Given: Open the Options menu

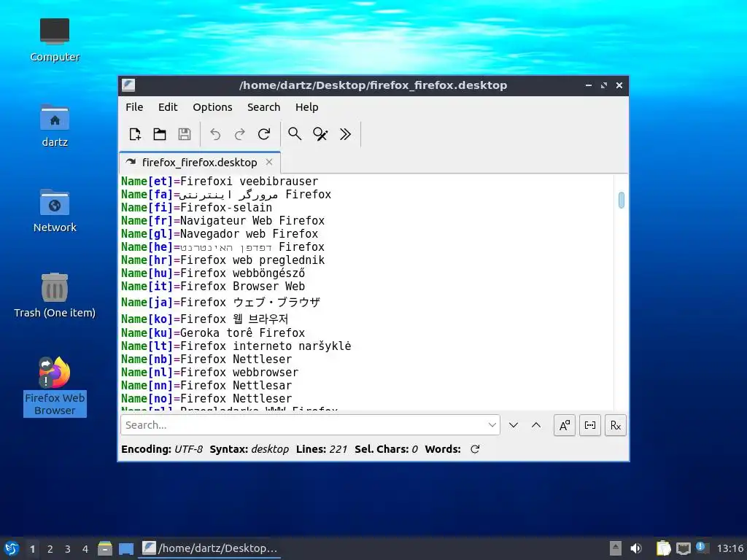Looking at the screenshot, I should pyautogui.click(x=212, y=107).
